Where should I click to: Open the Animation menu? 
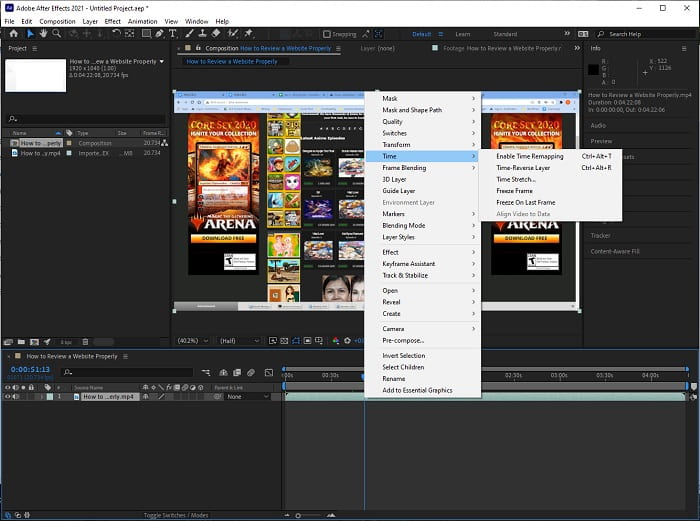click(142, 21)
